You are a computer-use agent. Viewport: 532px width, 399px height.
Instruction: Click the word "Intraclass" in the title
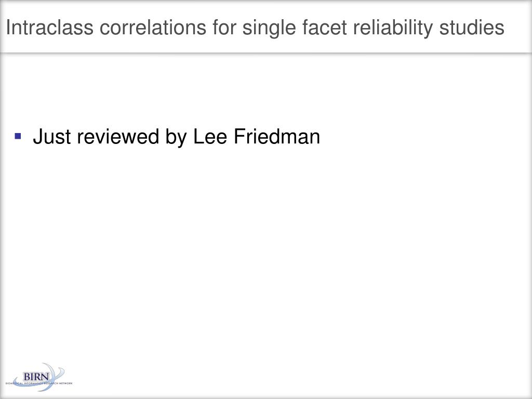coord(49,27)
